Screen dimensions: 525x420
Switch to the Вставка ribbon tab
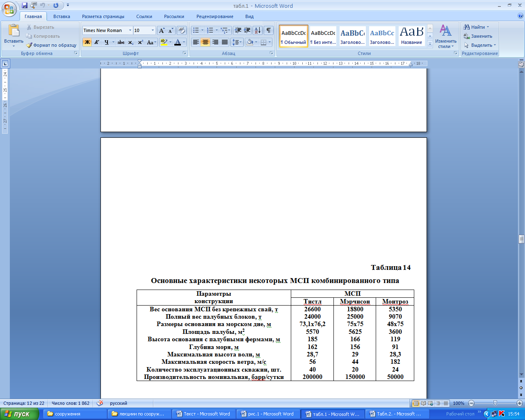[62, 16]
